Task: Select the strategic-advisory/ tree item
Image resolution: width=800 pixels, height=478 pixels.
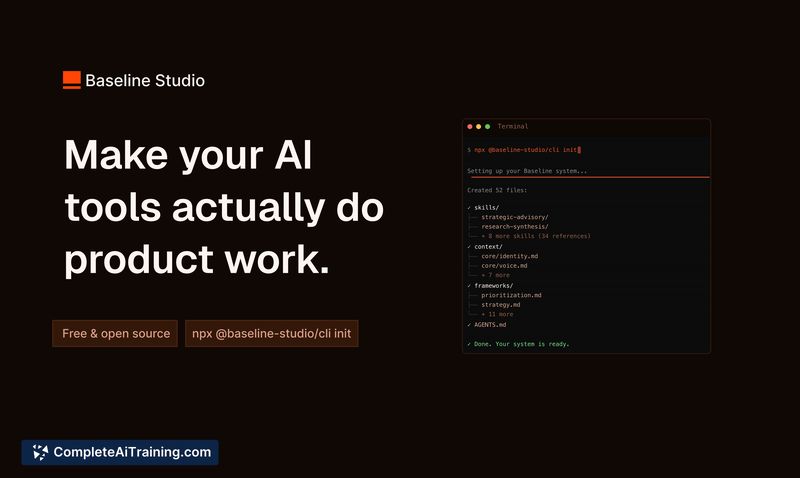Action: pyautogui.click(x=514, y=217)
